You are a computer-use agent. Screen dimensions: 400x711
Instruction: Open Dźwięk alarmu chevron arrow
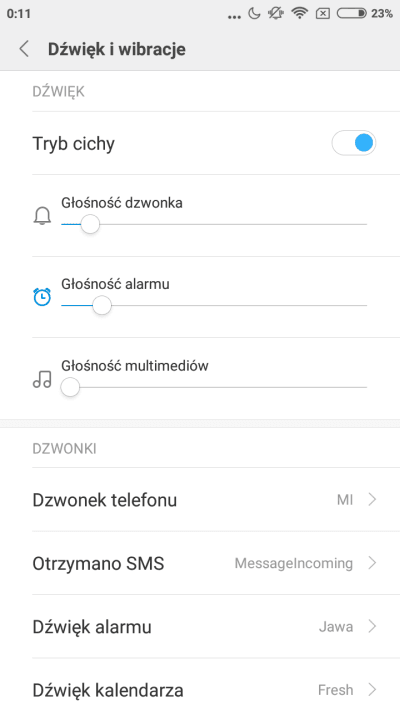(372, 626)
